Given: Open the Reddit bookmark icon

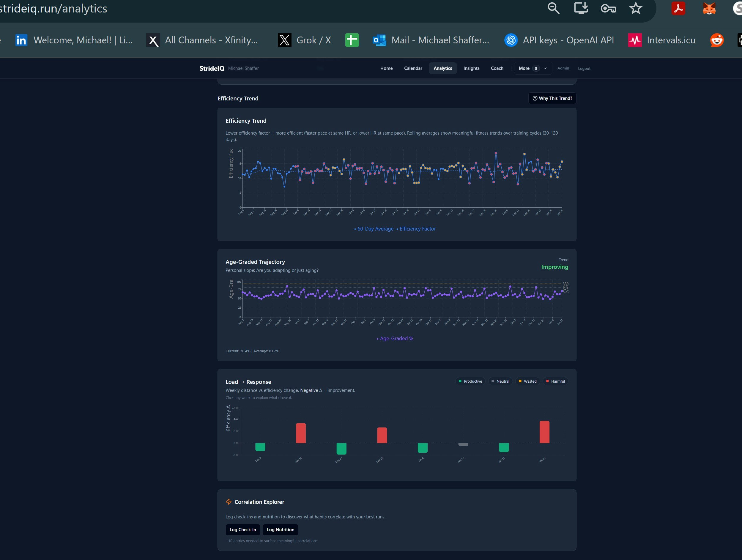Looking at the screenshot, I should click(x=717, y=40).
